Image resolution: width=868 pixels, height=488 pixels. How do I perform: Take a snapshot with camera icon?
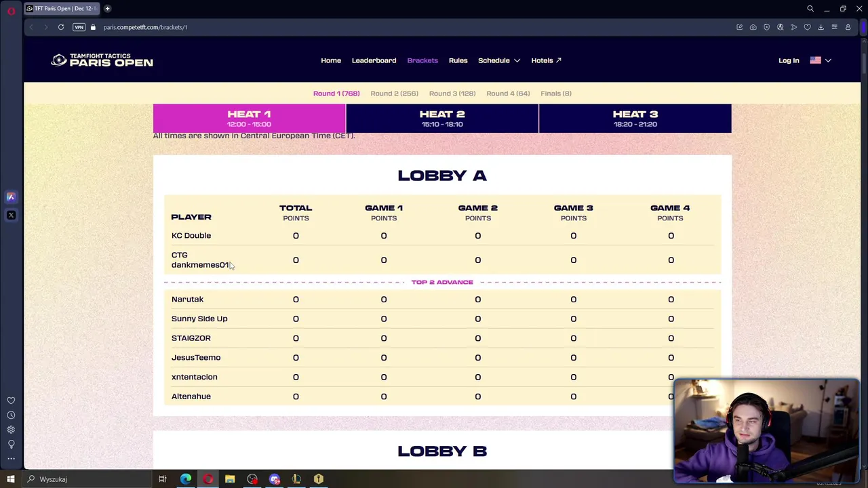[753, 27]
